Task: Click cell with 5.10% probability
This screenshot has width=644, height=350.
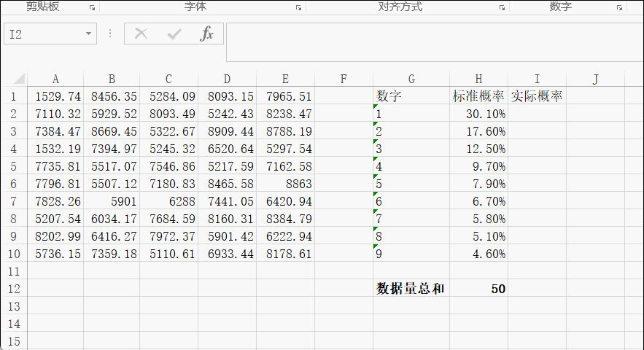Action: click(478, 237)
